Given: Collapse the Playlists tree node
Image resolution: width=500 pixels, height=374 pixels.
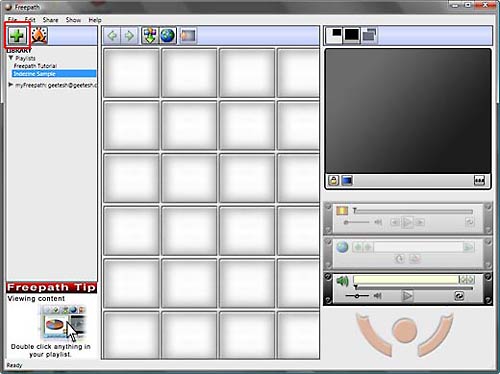Looking at the screenshot, I should pos(11,58).
